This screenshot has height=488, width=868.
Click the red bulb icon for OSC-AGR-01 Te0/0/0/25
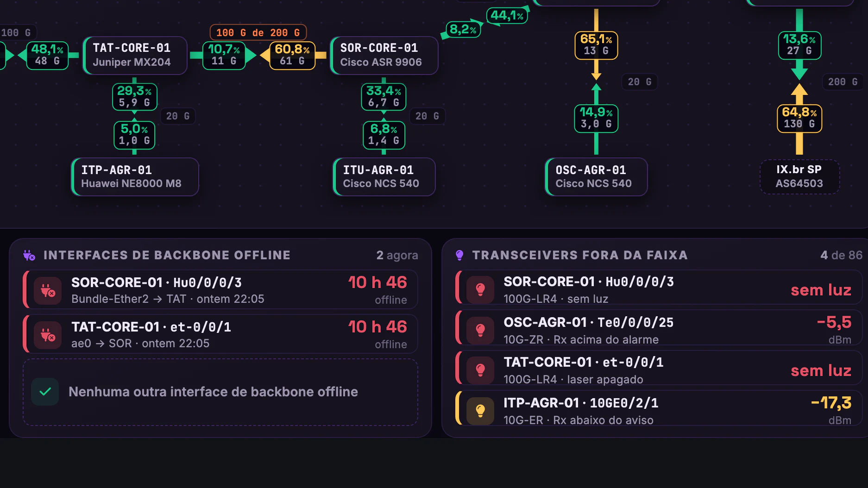[x=480, y=330]
